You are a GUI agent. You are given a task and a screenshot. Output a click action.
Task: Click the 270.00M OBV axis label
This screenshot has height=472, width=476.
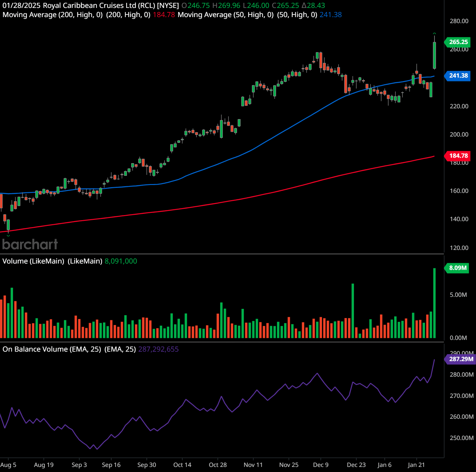pos(461,396)
